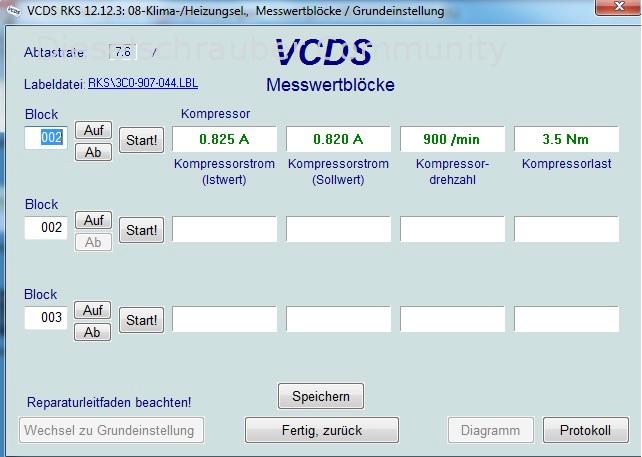This screenshot has width=642, height=457.
Task: Select the 0.820 A Kompressorstrom Sollwert value
Action: click(x=338, y=139)
